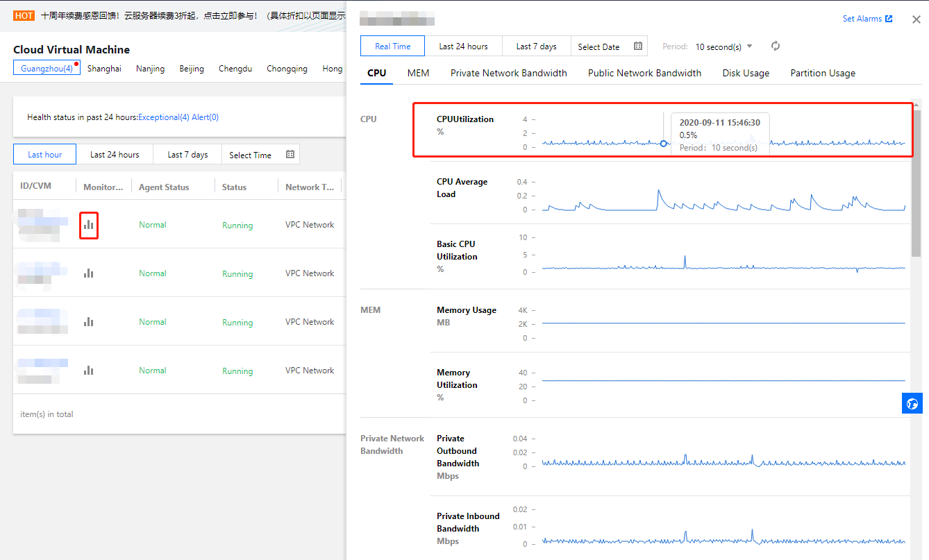Click the blue globe support icon
The height and width of the screenshot is (560, 929).
pyautogui.click(x=912, y=403)
